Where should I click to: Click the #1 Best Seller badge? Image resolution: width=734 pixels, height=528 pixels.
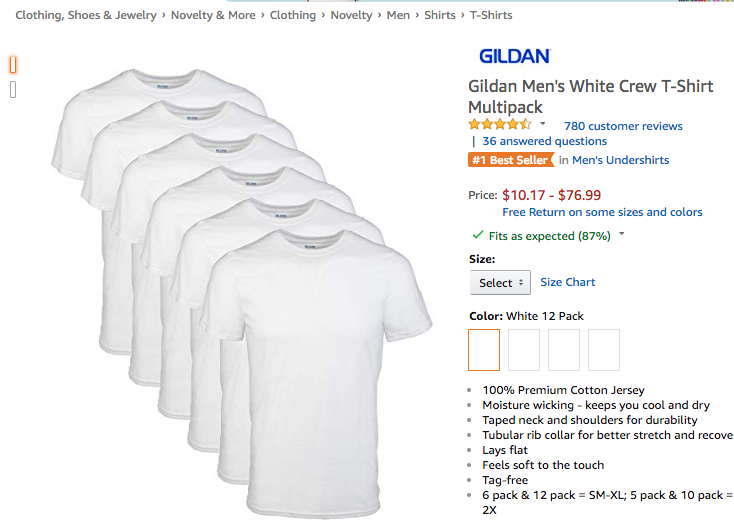point(511,160)
